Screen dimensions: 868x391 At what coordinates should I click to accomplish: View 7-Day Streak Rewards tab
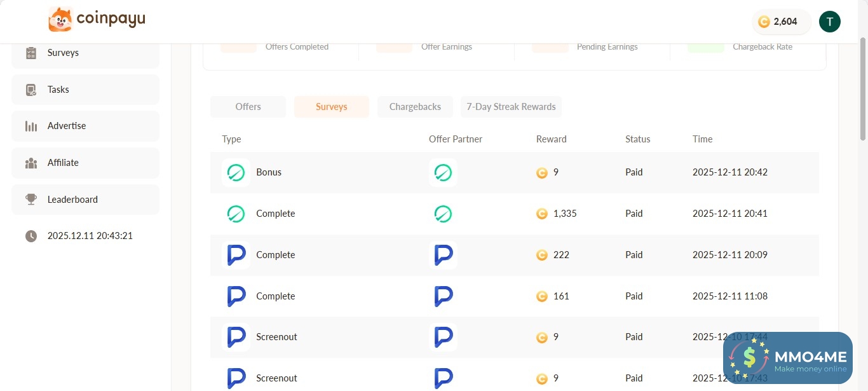[x=511, y=106]
